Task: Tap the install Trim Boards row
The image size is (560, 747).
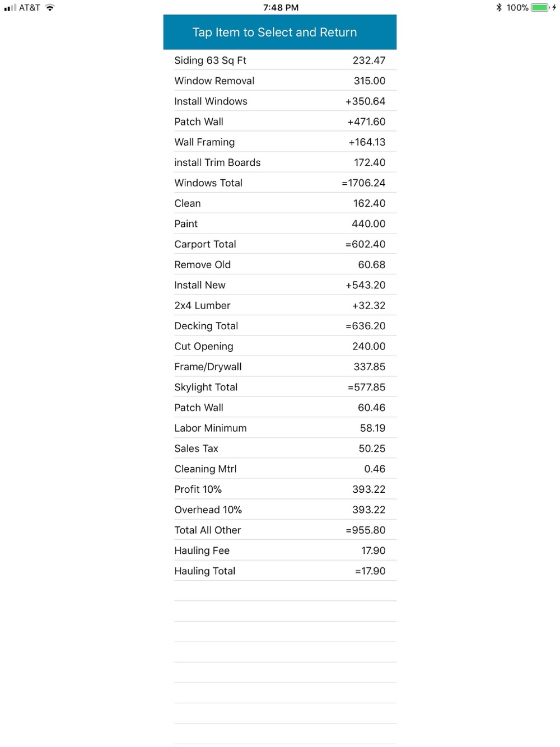Action: tap(280, 162)
